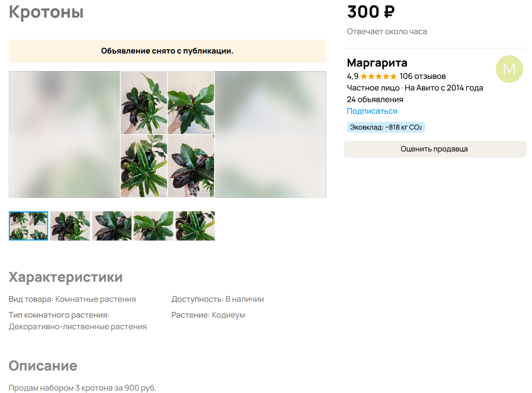Click blurred right side of gallery
532x393 pixels.
(x=270, y=134)
